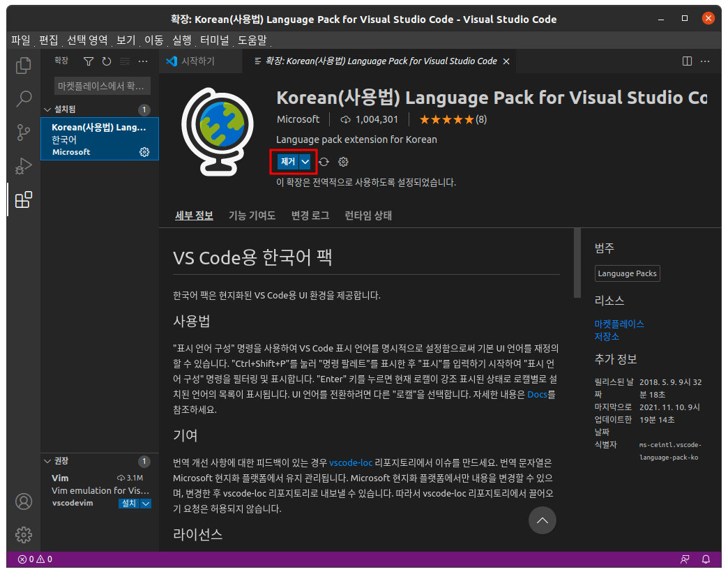Open the 저장소 resource link
The height and width of the screenshot is (574, 728).
[607, 336]
